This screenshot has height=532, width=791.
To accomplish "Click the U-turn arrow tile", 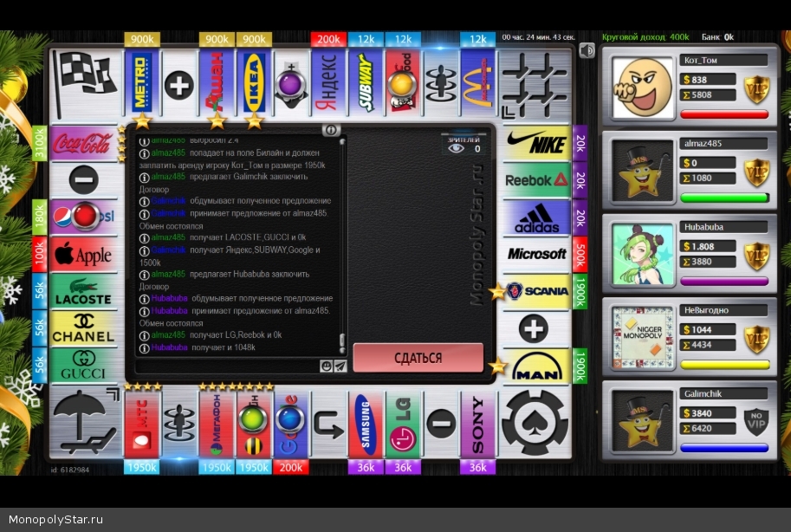I will 328,424.
